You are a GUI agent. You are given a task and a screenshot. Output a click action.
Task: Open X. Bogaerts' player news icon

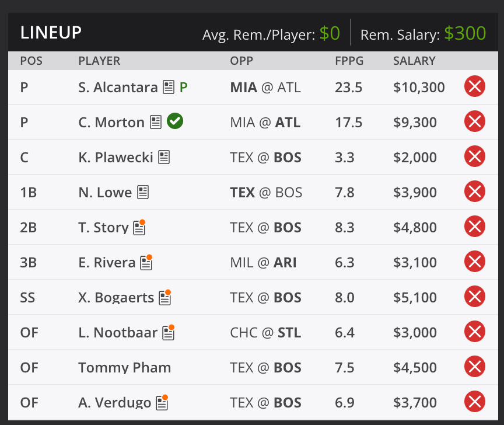pos(164,298)
